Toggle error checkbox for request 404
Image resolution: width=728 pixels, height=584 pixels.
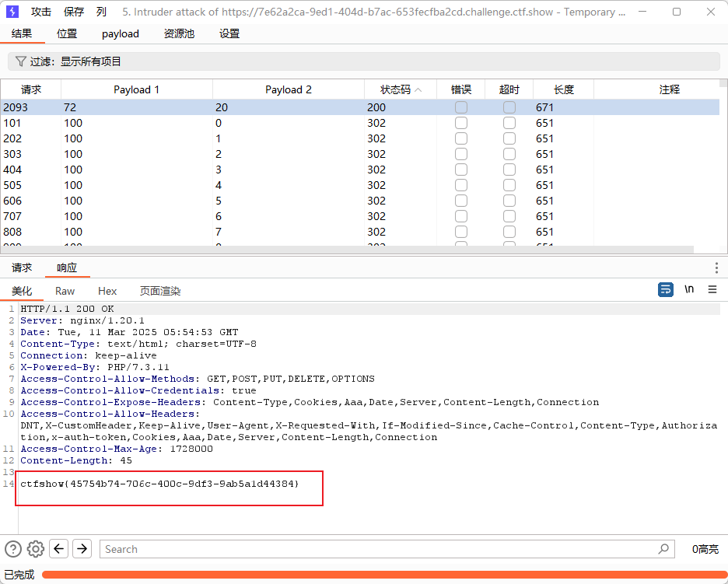(x=461, y=170)
